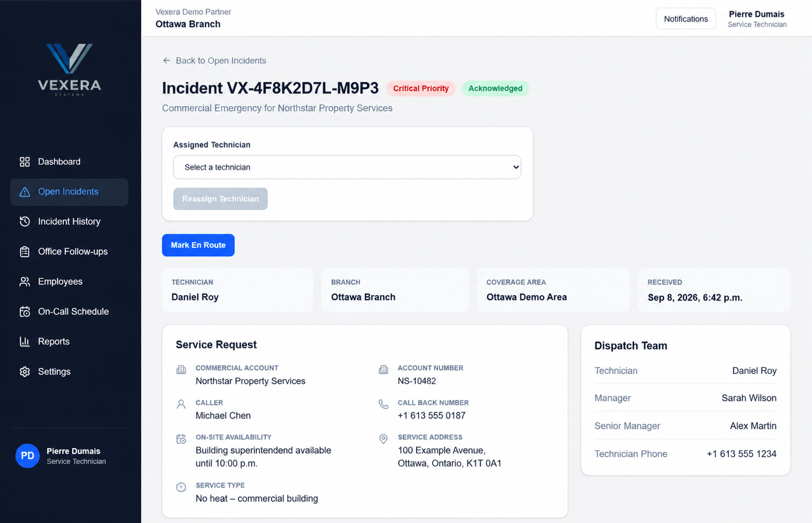This screenshot has width=812, height=523.
Task: Click the received date Sep 8, 2026, 6:42 p.m.
Action: point(695,298)
